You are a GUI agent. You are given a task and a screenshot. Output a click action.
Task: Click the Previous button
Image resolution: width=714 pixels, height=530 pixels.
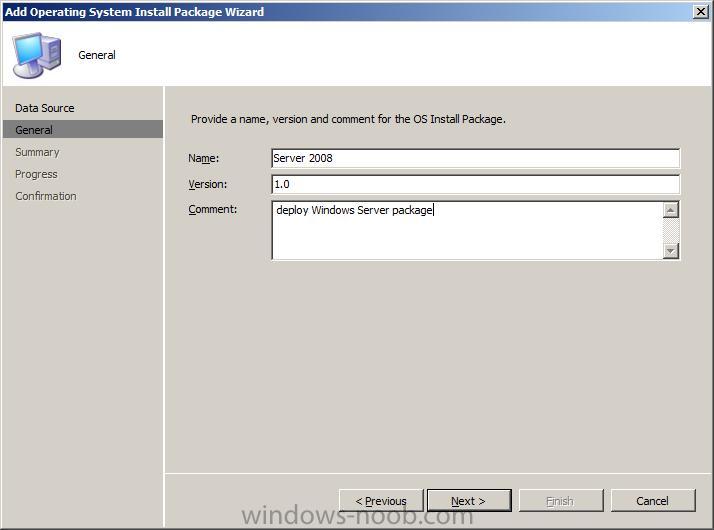(x=381, y=501)
